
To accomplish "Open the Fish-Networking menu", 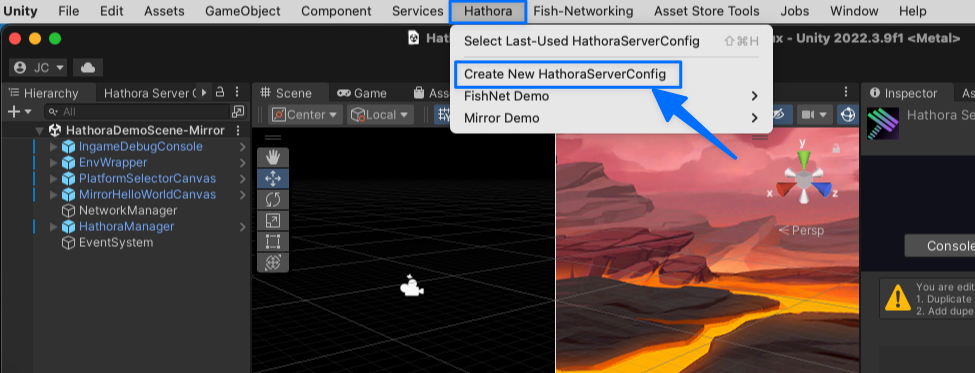I will click(583, 11).
